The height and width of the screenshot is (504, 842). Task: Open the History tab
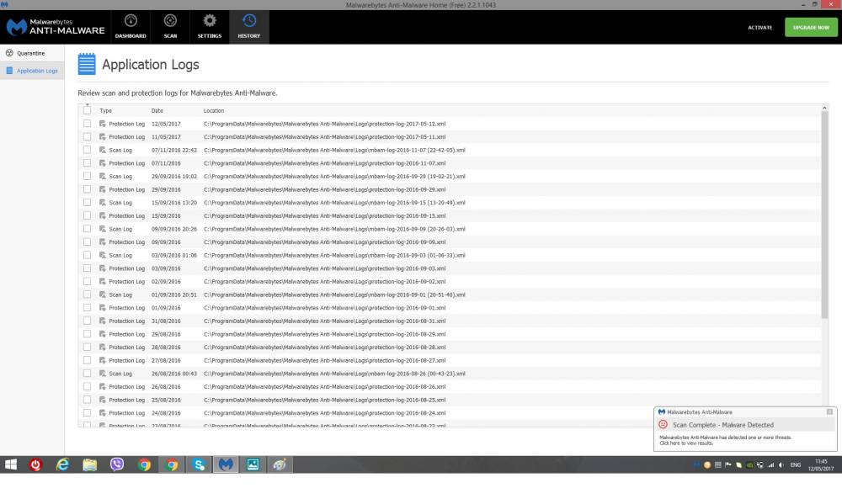tap(248, 27)
